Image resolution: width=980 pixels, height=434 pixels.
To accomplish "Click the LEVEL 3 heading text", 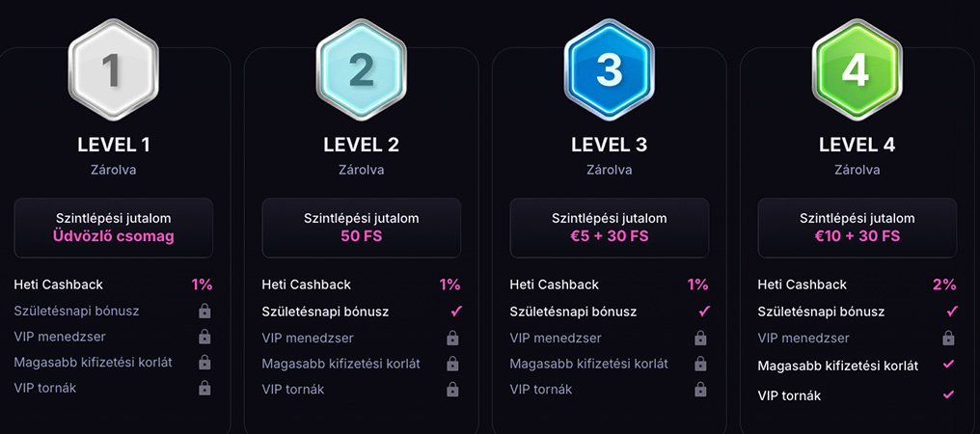I will click(610, 145).
